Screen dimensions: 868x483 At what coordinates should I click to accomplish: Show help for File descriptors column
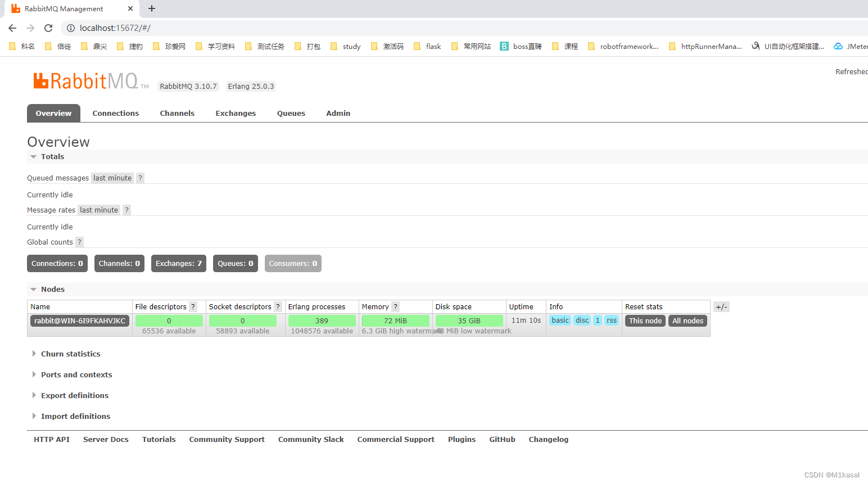[x=193, y=306]
